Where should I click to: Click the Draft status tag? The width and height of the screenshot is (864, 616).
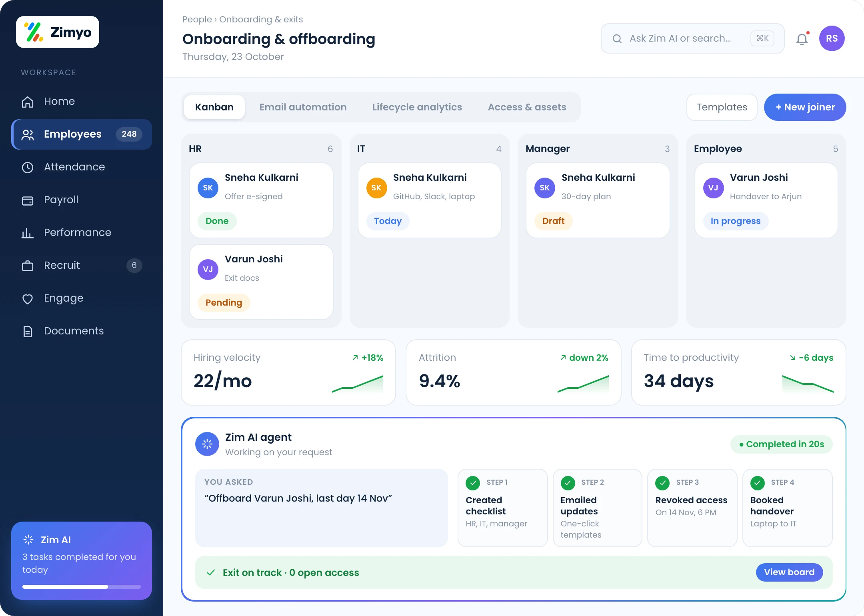pyautogui.click(x=553, y=221)
